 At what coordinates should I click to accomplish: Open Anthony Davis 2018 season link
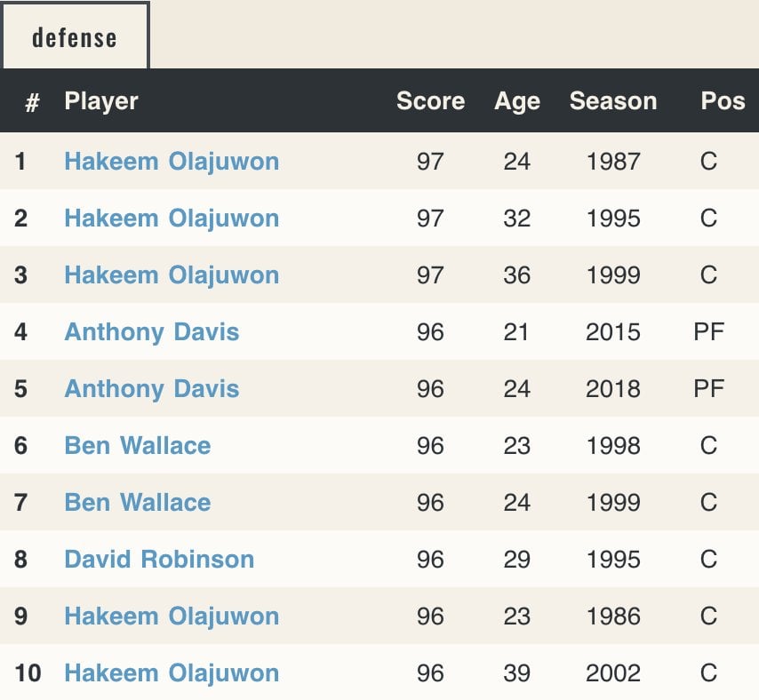pos(152,389)
